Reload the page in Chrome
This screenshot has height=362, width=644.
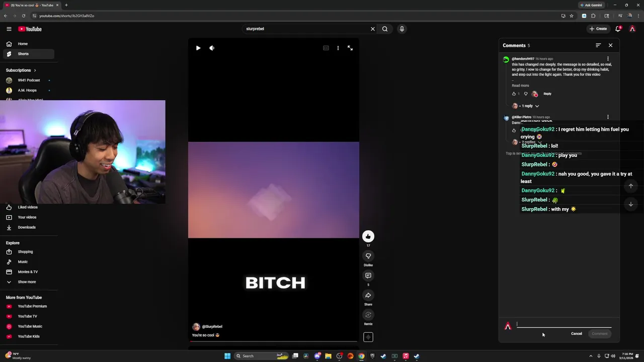(23, 16)
